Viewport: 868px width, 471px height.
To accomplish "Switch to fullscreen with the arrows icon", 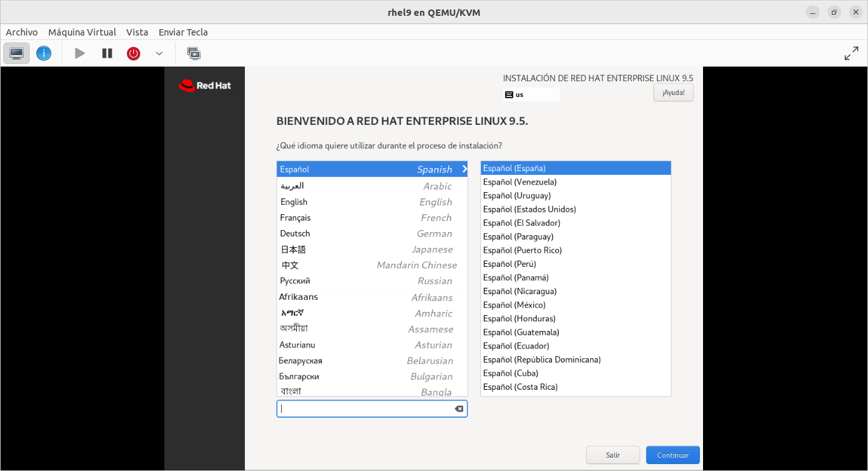I will pyautogui.click(x=851, y=54).
